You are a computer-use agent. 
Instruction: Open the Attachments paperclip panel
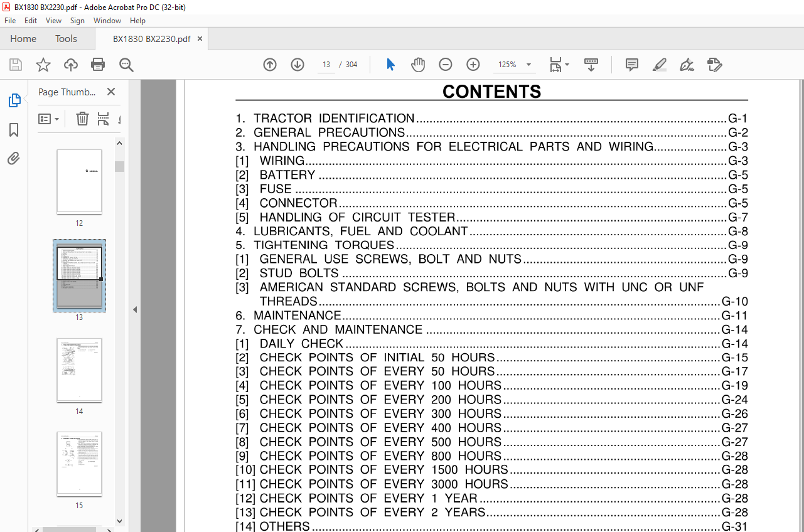point(14,158)
